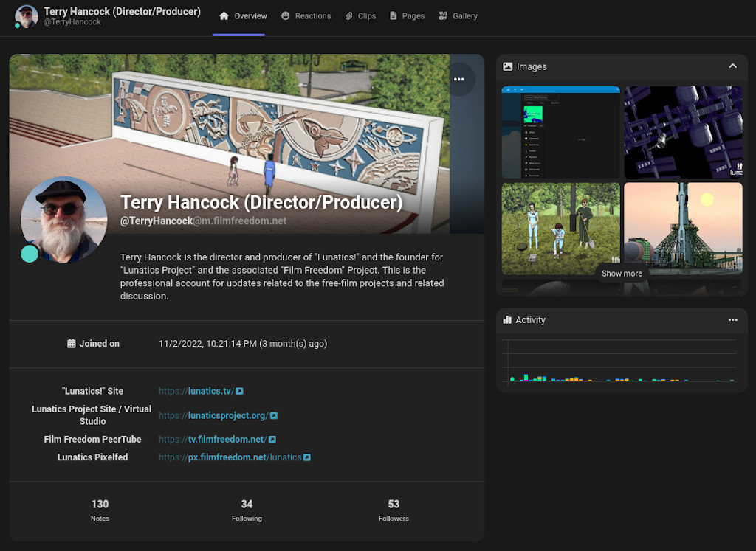
Task: Open the three-dot menu on profile banner
Action: [459, 80]
